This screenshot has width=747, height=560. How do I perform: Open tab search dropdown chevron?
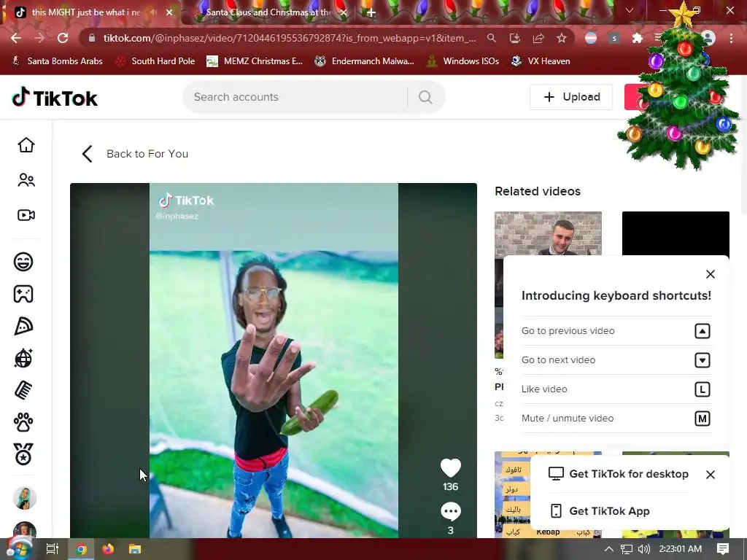point(630,10)
